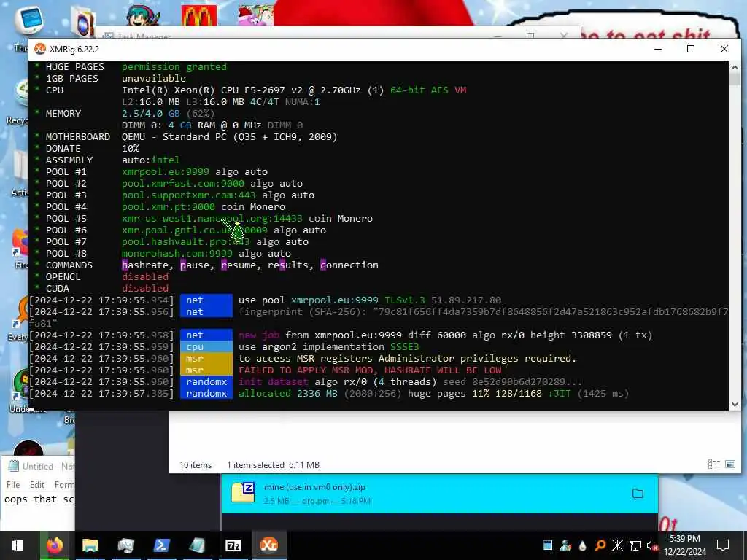The height and width of the screenshot is (560, 747).
Task: Click 'Untitled' Notepad title bar
Action: (38, 466)
